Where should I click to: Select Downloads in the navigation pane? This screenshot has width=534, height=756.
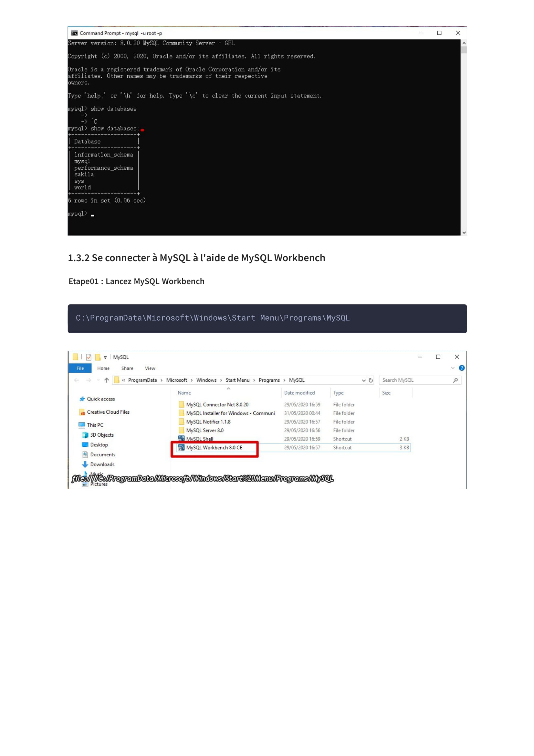[x=98, y=464]
